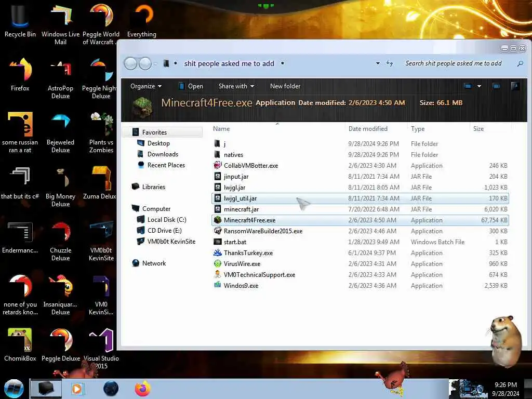Click the refresh address bar button
The width and height of the screenshot is (532, 399).
(x=390, y=63)
